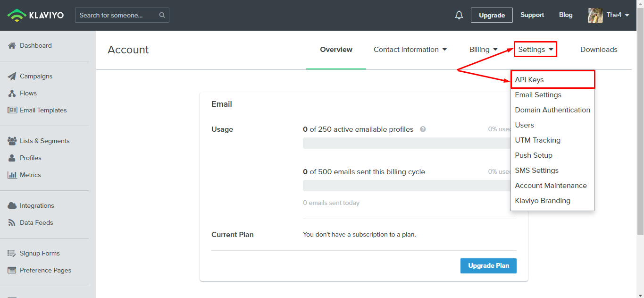Click the Klaviyo logo
The height and width of the screenshot is (298, 644).
coord(36,15)
